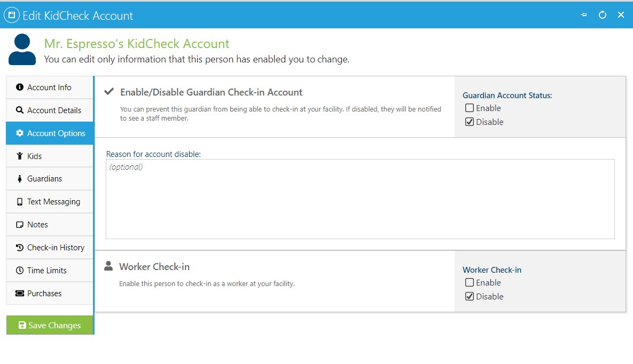Image resolution: width=633 pixels, height=364 pixels.
Task: Click the magnifier icon beside Account Details
Action: coord(19,110)
